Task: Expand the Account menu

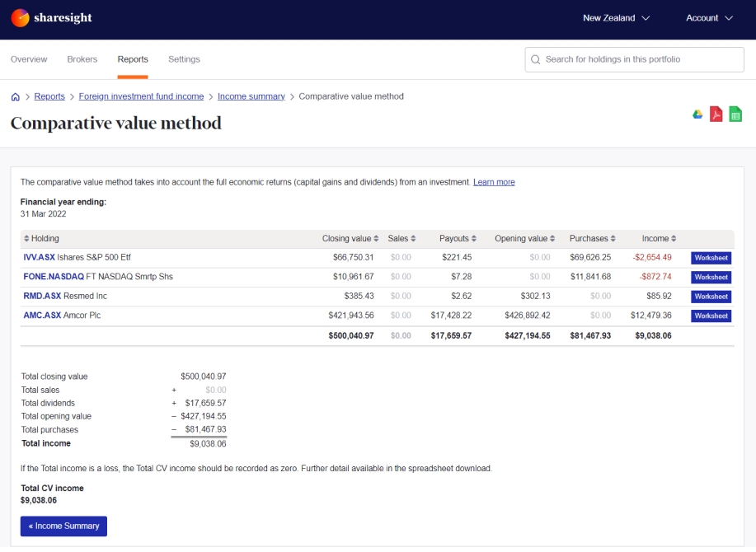Action: [709, 18]
